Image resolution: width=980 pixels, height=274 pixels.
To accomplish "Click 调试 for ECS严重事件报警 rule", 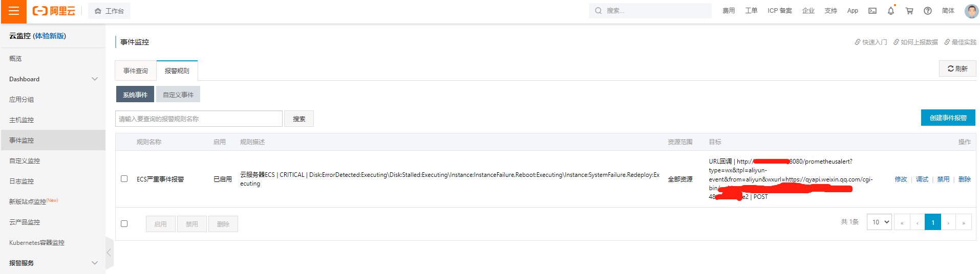I will pos(922,179).
